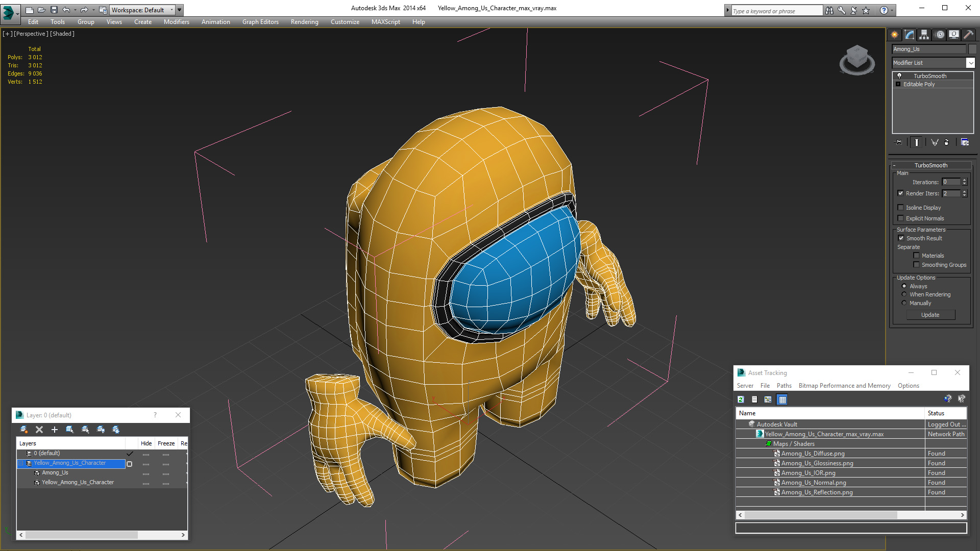Enable Separate by Materials checkbox
This screenshot has width=980, height=551.
917,256
